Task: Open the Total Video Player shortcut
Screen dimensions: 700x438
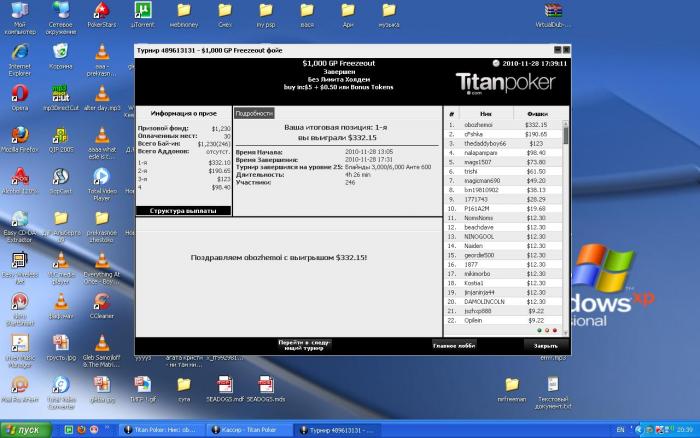Action: point(102,184)
